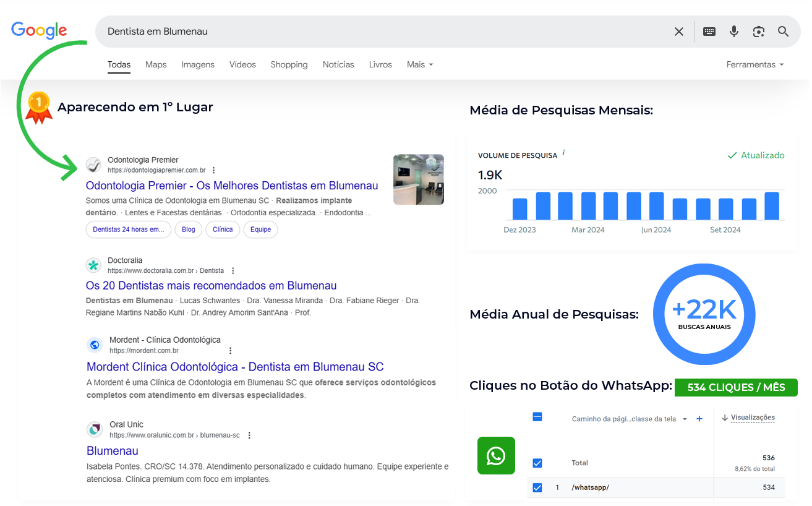The width and height of the screenshot is (812, 506).
Task: Start voice search with microphone icon
Action: click(734, 32)
